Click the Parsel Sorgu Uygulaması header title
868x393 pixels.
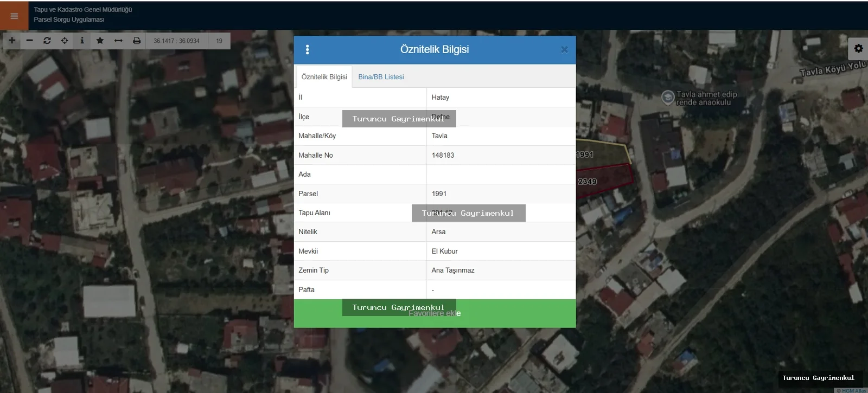69,20
